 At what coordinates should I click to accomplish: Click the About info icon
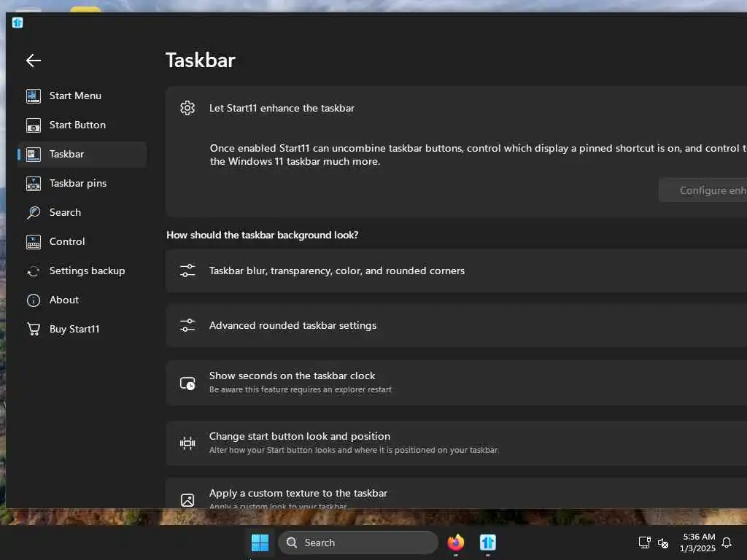coord(34,300)
